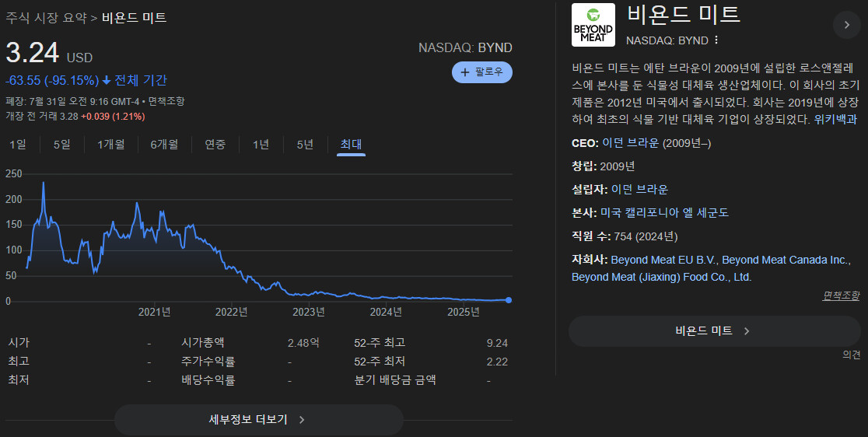Click the 창립: 2009년 text
Screen dimensions: 868x437
603,166
